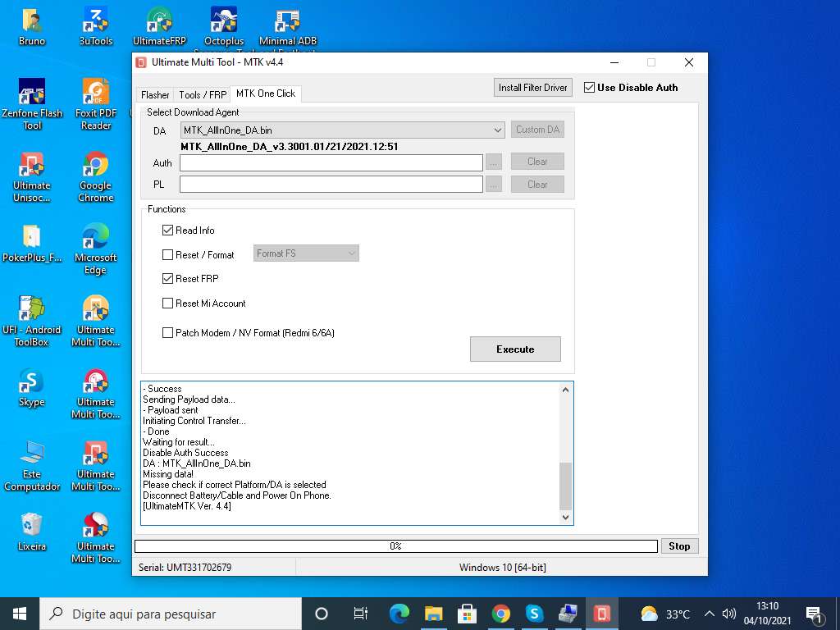Click the log panel scrollbar thumb

[x=566, y=486]
